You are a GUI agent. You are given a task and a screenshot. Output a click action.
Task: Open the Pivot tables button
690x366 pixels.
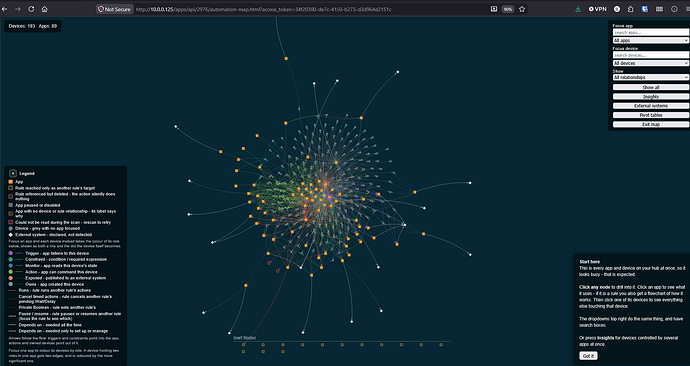tap(651, 115)
